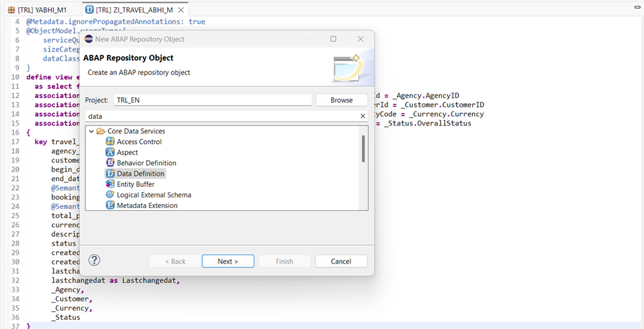Click the Behavior Definition icon
644x329 pixels.
pyautogui.click(x=110, y=163)
